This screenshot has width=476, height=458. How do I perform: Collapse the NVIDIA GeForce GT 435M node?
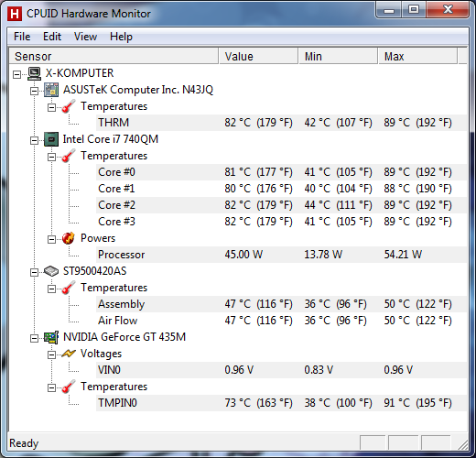click(35, 338)
